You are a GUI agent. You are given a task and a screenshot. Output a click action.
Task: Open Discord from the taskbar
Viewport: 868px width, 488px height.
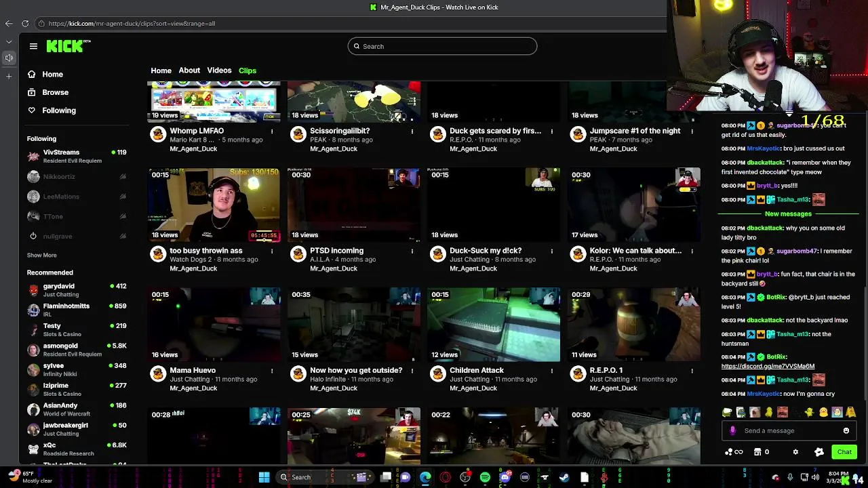[505, 477]
